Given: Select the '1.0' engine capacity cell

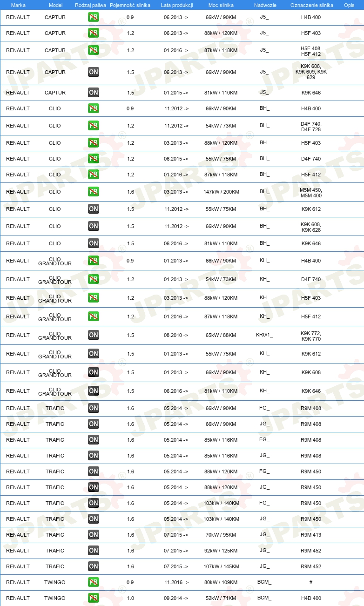Looking at the screenshot, I should click(x=130, y=598).
